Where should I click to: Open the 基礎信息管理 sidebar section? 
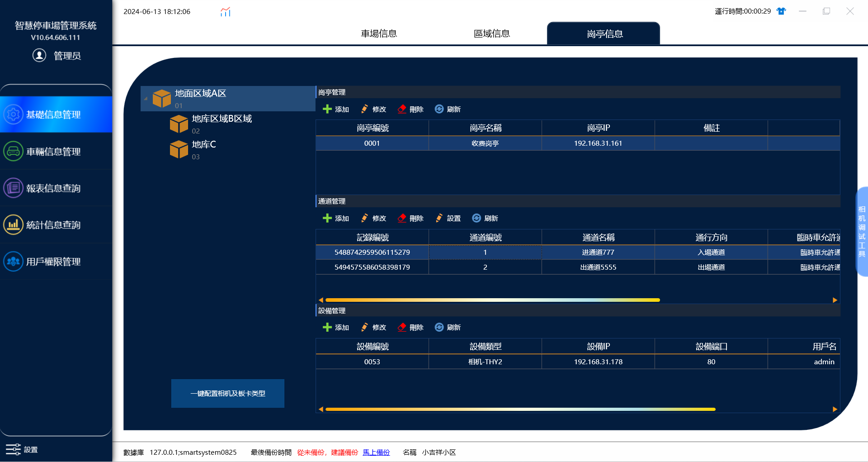click(56, 114)
